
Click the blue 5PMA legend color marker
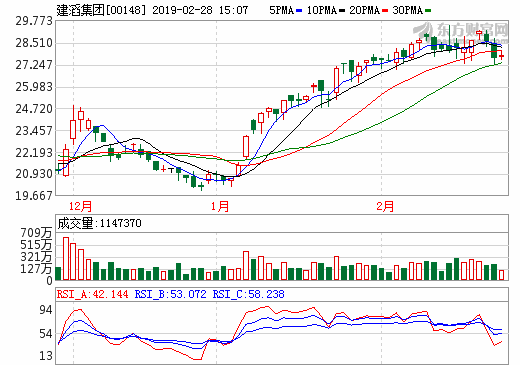(x=299, y=11)
